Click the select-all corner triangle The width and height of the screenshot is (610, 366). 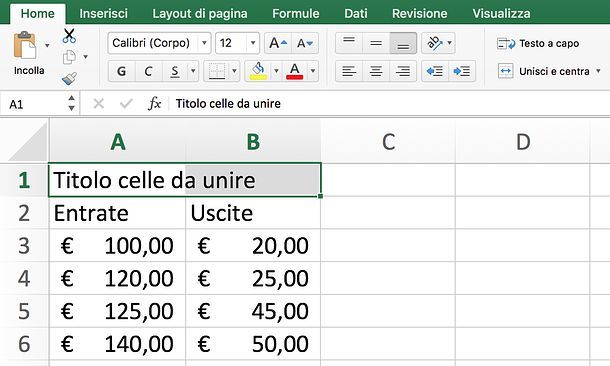click(x=27, y=141)
